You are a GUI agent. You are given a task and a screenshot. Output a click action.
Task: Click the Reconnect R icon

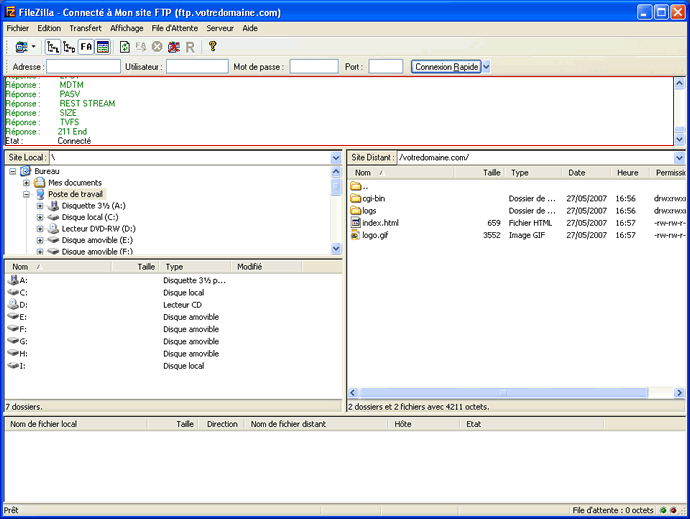(190, 47)
